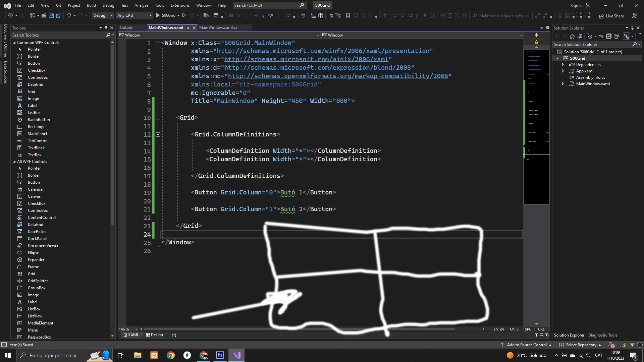Click the Step Over debug icon

pos(270,15)
